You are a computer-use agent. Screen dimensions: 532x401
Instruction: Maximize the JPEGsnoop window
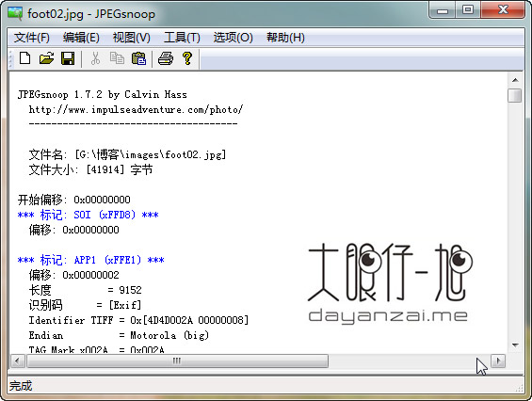pyautogui.click(x=468, y=9)
